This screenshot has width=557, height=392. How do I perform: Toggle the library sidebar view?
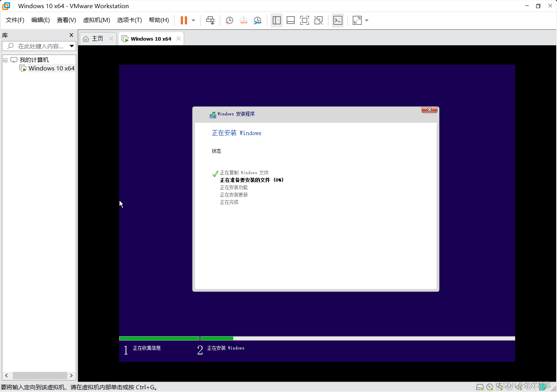[x=277, y=21]
